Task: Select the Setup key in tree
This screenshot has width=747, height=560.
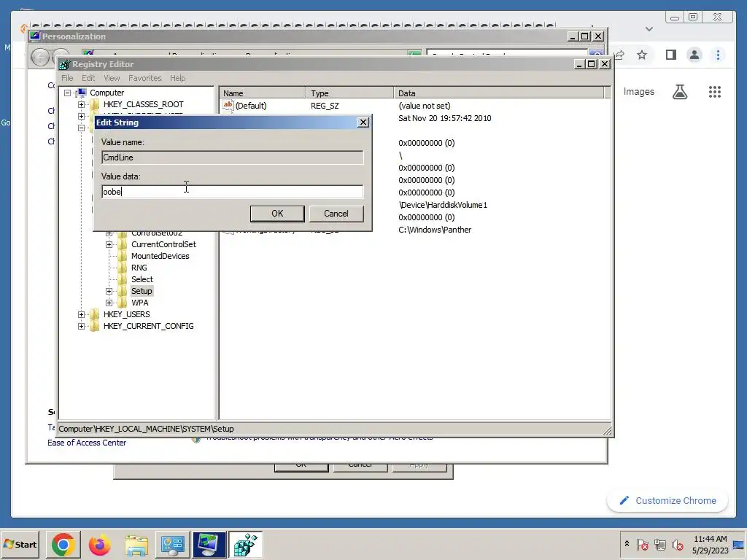Action: click(x=142, y=291)
